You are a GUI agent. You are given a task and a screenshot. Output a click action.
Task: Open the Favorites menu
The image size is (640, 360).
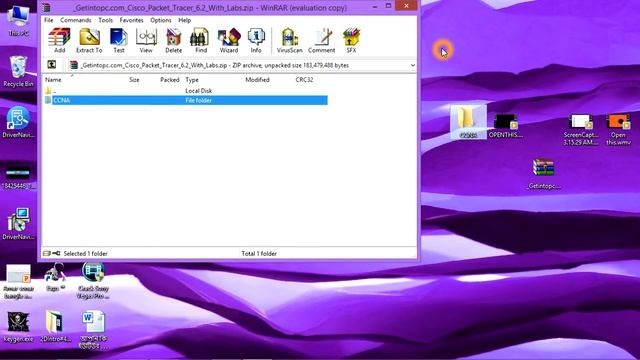(x=131, y=20)
